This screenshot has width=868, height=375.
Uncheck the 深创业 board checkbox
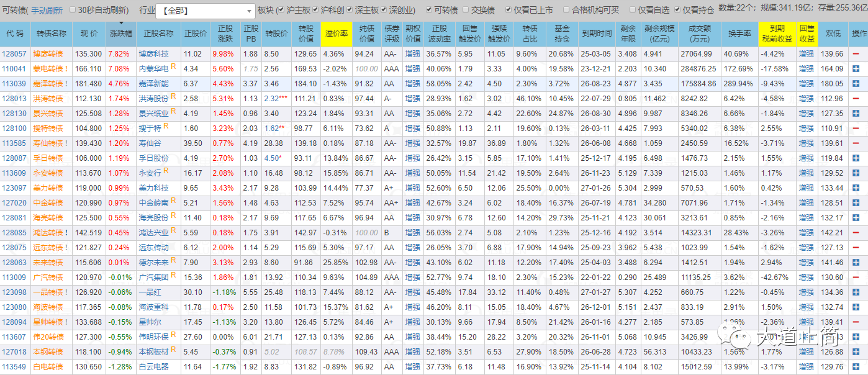tap(384, 10)
